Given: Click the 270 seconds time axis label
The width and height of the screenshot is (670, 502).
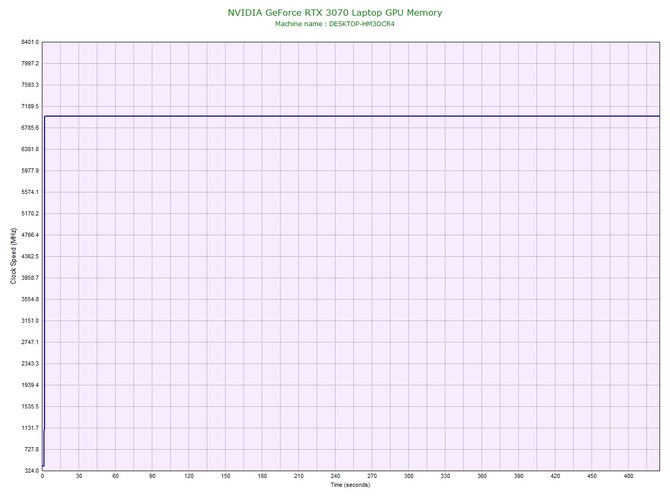Looking at the screenshot, I should click(372, 476).
